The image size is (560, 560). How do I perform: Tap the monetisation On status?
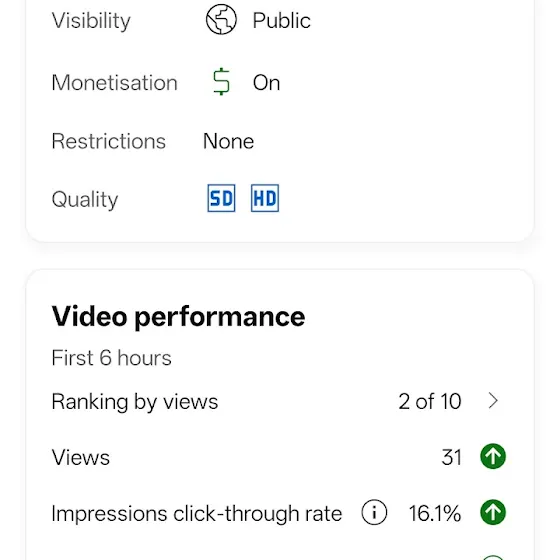pyautogui.click(x=266, y=82)
